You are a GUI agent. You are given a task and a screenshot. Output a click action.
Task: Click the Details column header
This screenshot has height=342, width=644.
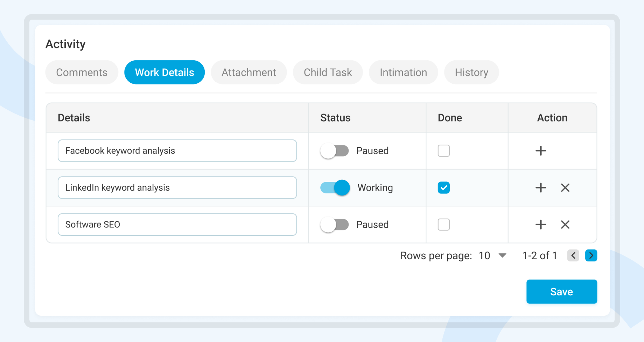(74, 118)
